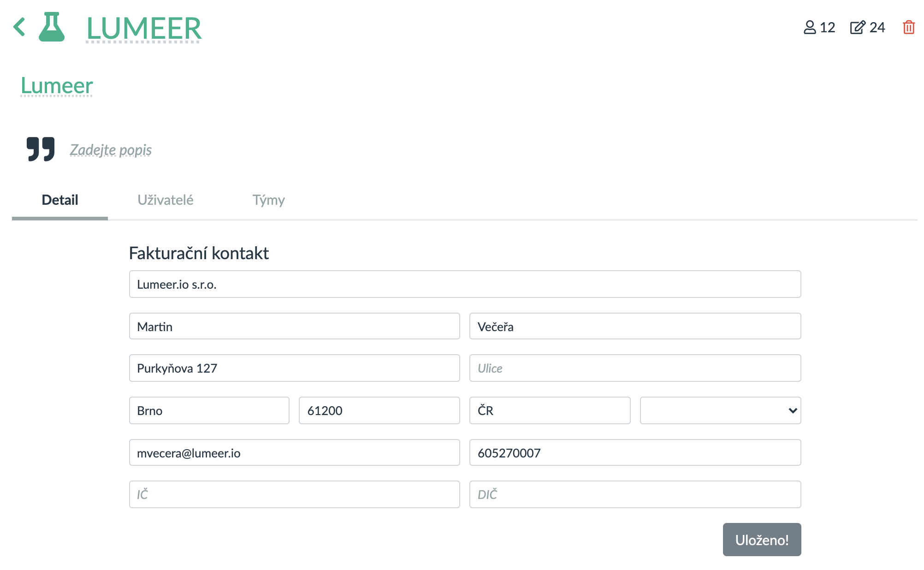
Task: Focus the company field Lumeer.io s.r.o.
Action: (x=465, y=284)
